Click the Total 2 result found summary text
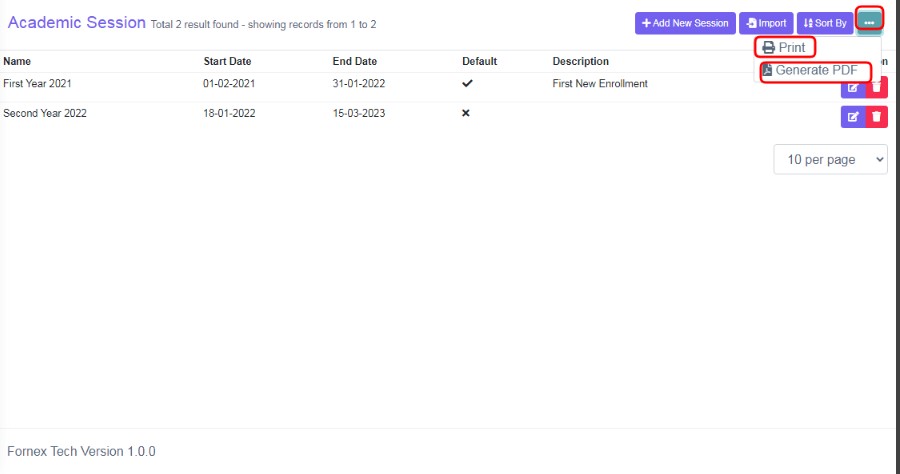This screenshot has width=900, height=474. point(263,24)
